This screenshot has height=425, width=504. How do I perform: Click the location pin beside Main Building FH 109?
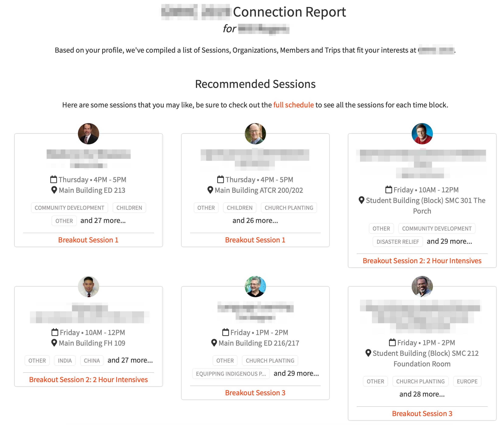[54, 343]
